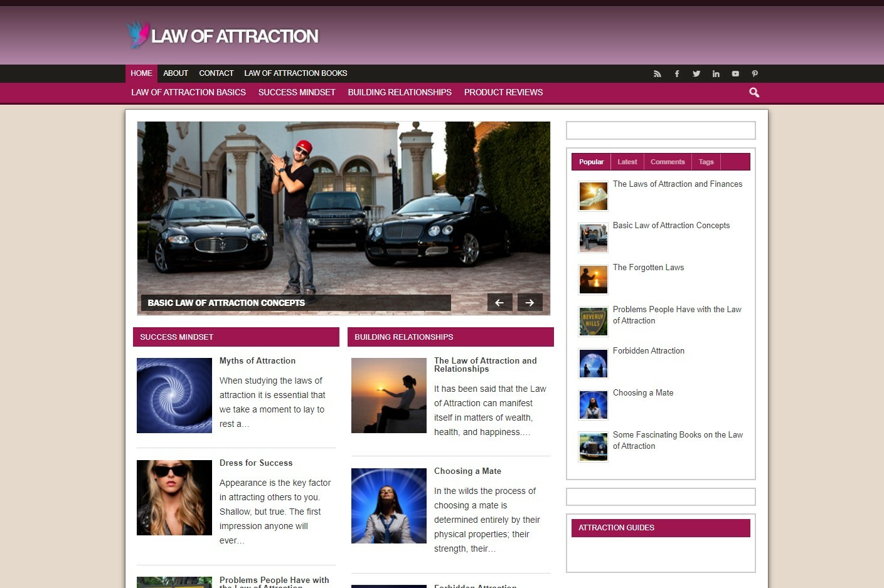Click the search magnifier icon
The width and height of the screenshot is (884, 588).
coord(754,93)
